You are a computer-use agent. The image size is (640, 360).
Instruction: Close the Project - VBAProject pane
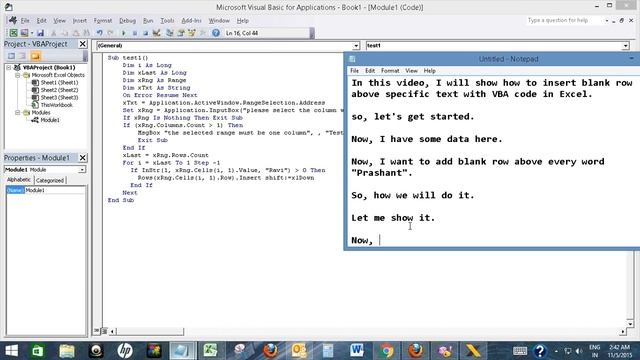pos(82,44)
